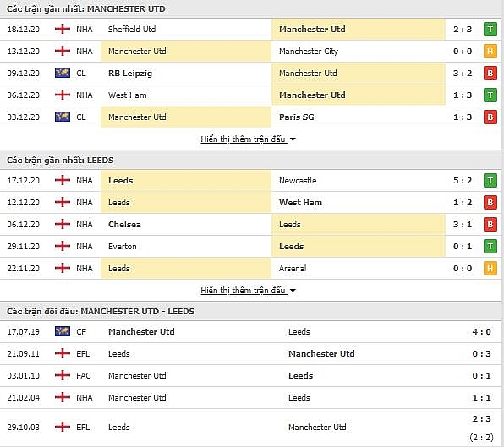Click the club friendly icon on 17.07.19 row
The height and width of the screenshot is (447, 504).
tap(63, 331)
